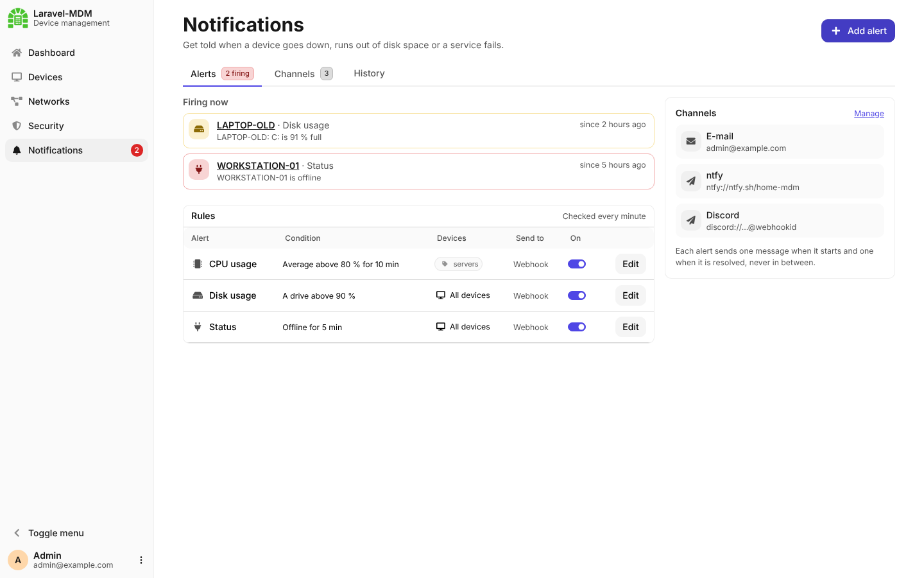Click the envelope icon for E-mail channel
Viewport: 924px width, 578px height.
691,141
